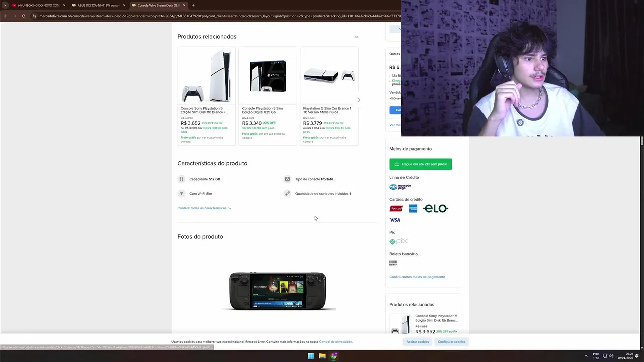Show hidden system tray icons
Viewport: 644px width, 362px height.
586,356
